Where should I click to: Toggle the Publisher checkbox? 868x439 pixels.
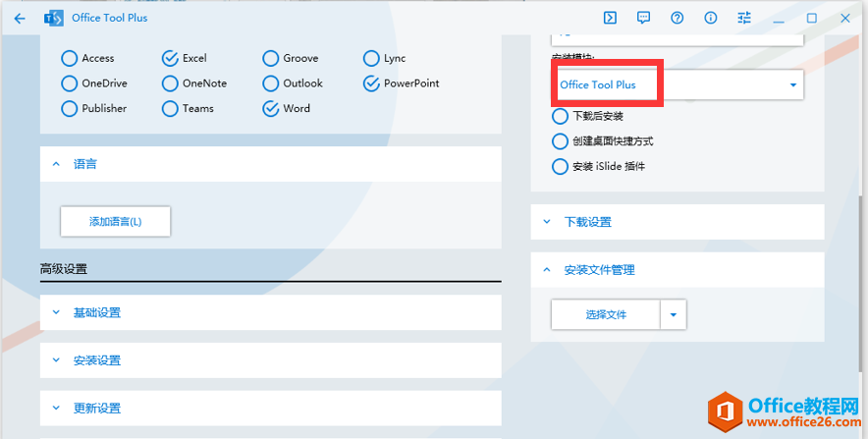[x=69, y=108]
